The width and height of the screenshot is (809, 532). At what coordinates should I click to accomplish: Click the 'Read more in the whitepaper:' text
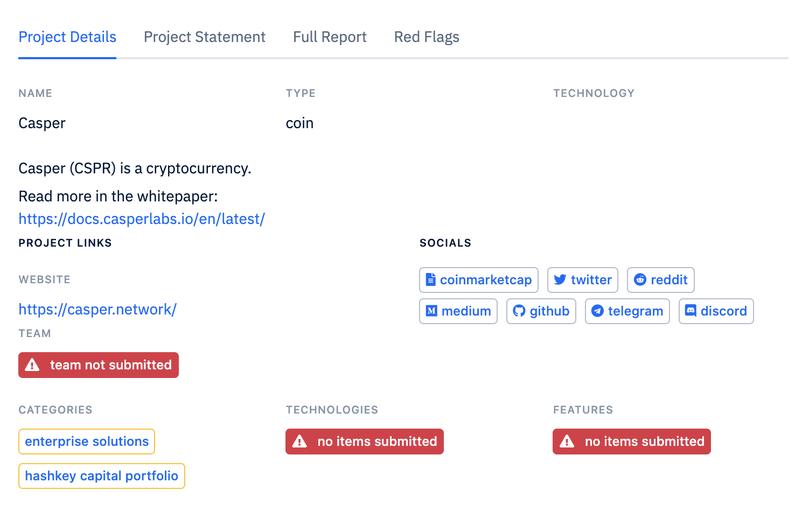pos(118,197)
